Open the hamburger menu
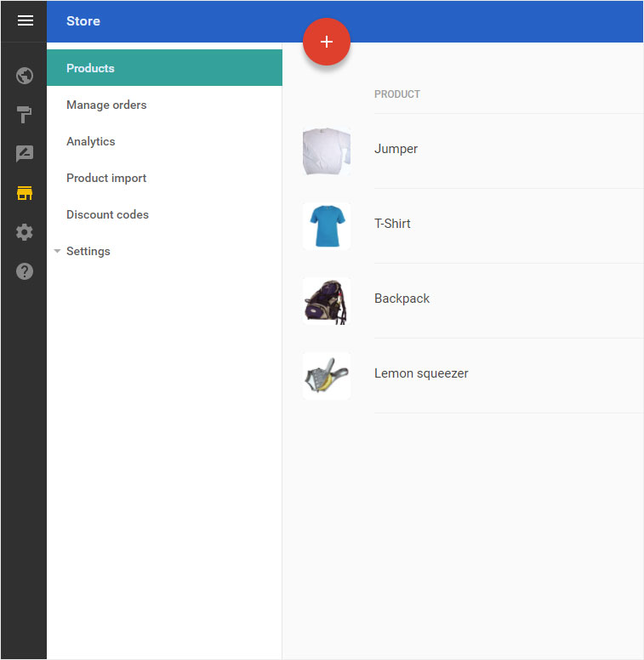The width and height of the screenshot is (644, 660). click(26, 20)
